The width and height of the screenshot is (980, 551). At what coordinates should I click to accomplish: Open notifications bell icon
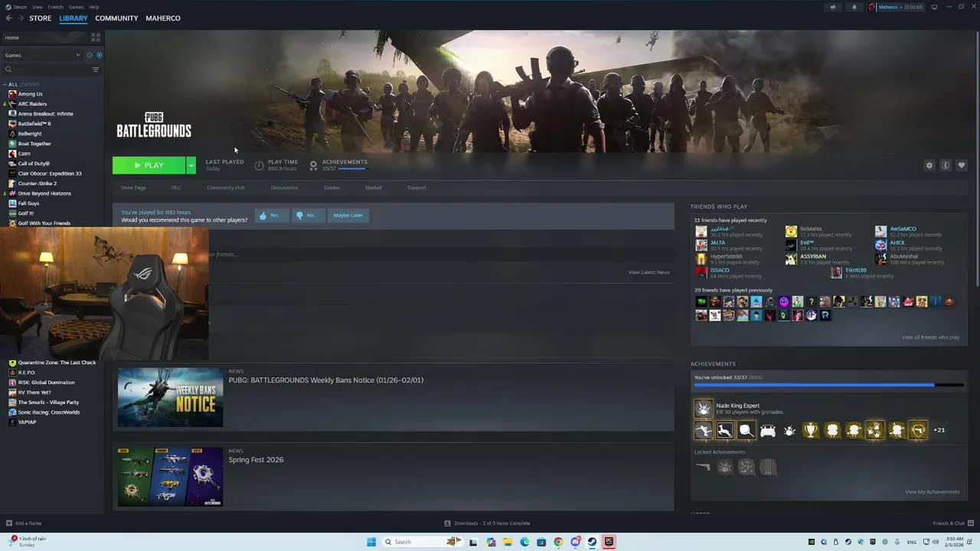(x=854, y=7)
